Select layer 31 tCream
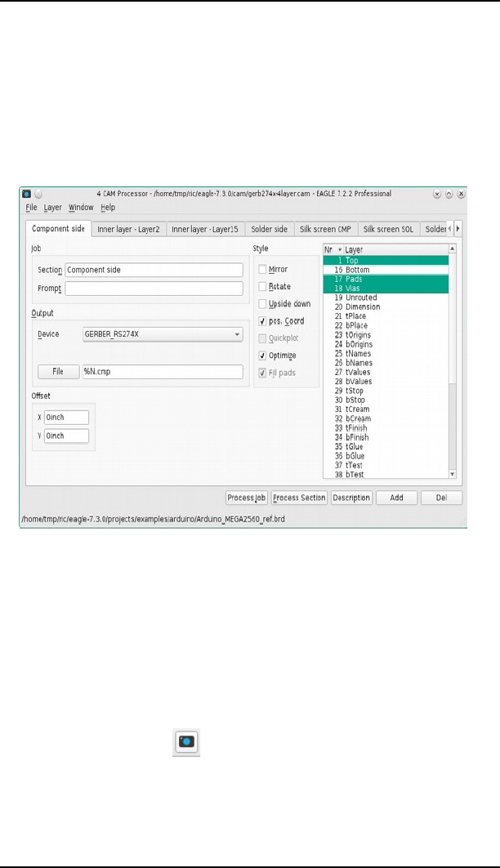Screen dimensions: 500x868 click(386, 409)
